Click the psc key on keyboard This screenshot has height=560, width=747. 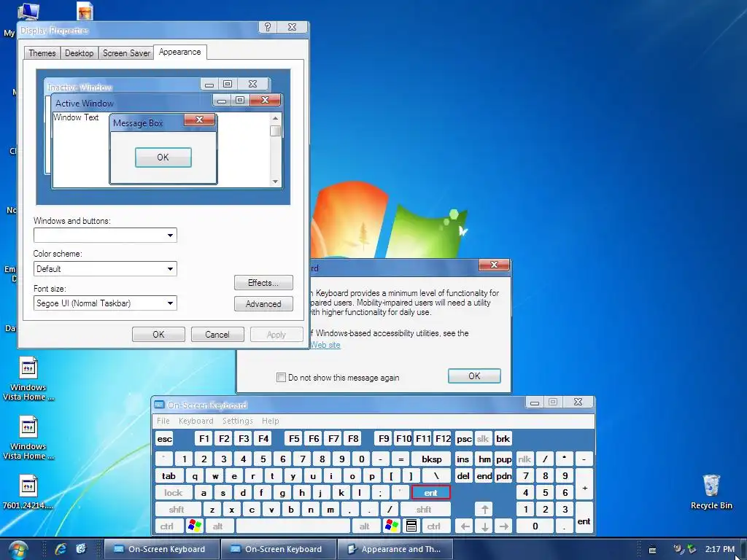[464, 438]
